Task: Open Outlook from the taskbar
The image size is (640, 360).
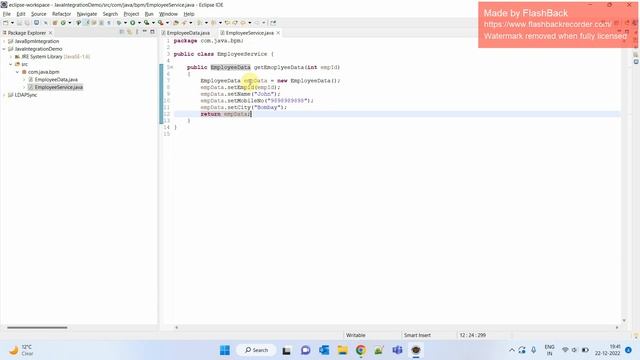Action: coord(324,350)
